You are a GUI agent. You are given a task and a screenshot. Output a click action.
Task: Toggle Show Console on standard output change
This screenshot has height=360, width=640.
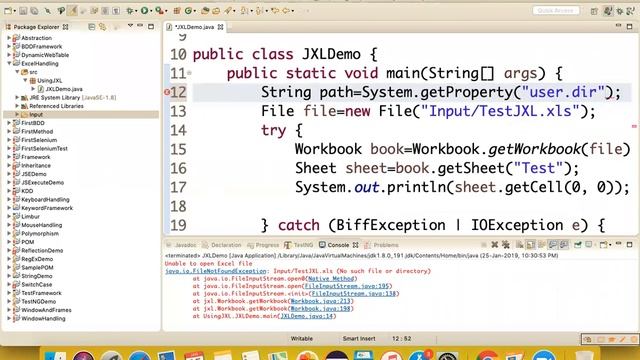click(x=553, y=245)
